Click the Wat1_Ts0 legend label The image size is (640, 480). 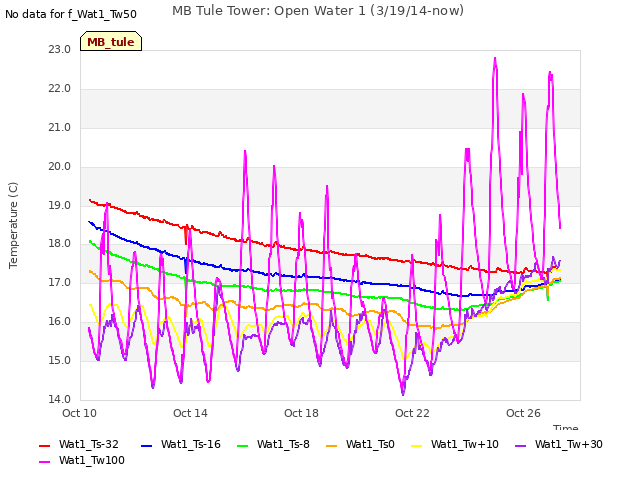[x=370, y=444]
